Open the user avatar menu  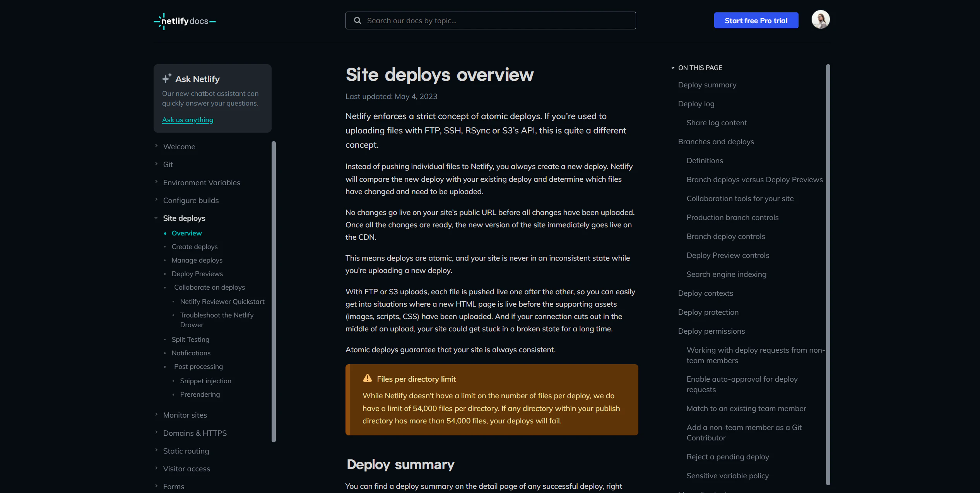820,20
